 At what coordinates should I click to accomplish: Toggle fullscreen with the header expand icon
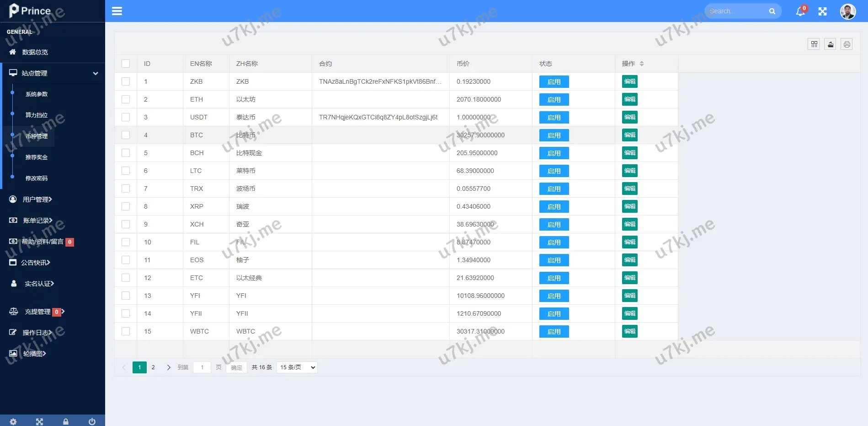coord(822,11)
